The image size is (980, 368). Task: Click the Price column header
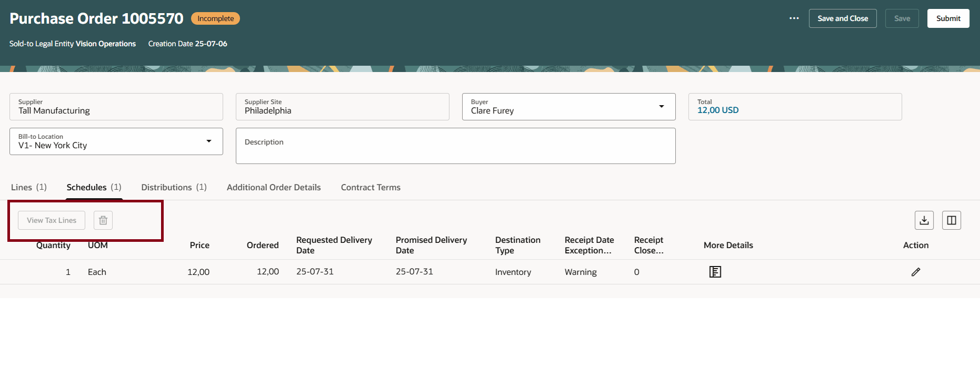tap(199, 245)
